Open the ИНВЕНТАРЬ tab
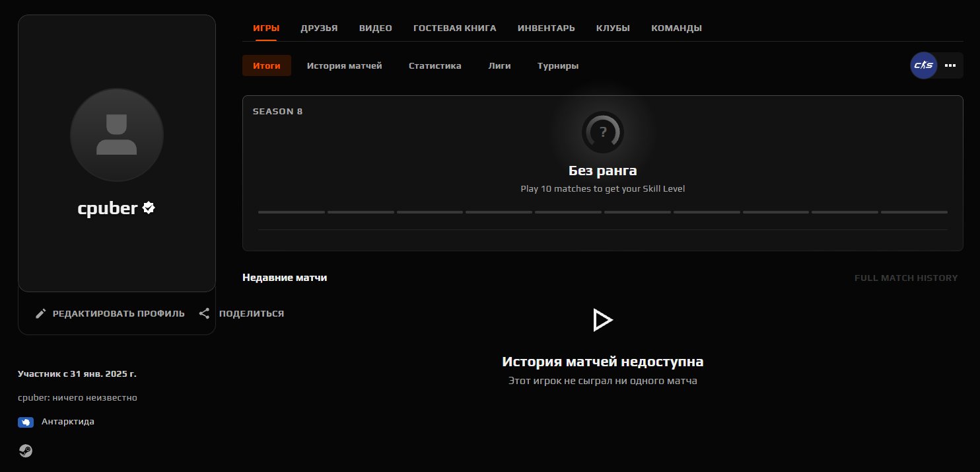The width and height of the screenshot is (980, 472). coord(546,28)
